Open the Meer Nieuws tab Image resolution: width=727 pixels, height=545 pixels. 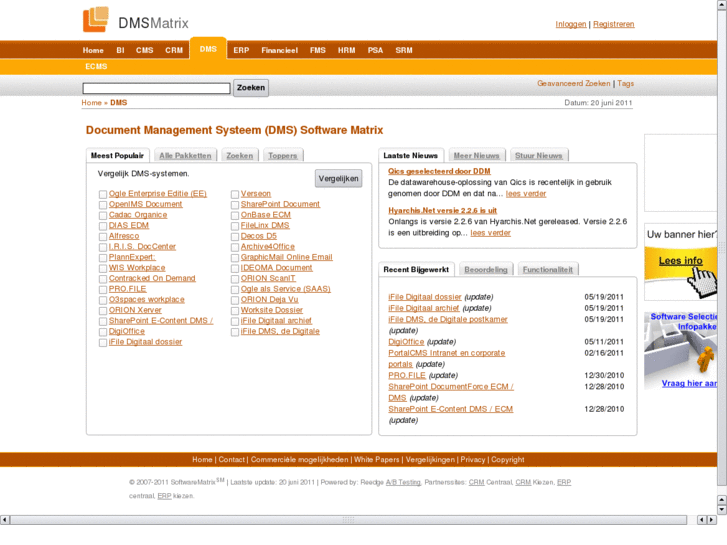[476, 155]
